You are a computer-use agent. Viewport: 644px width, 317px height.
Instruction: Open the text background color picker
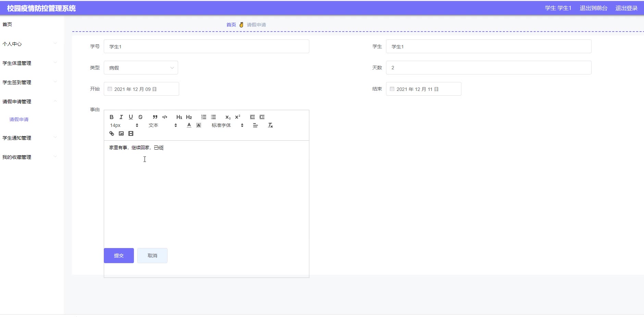198,125
